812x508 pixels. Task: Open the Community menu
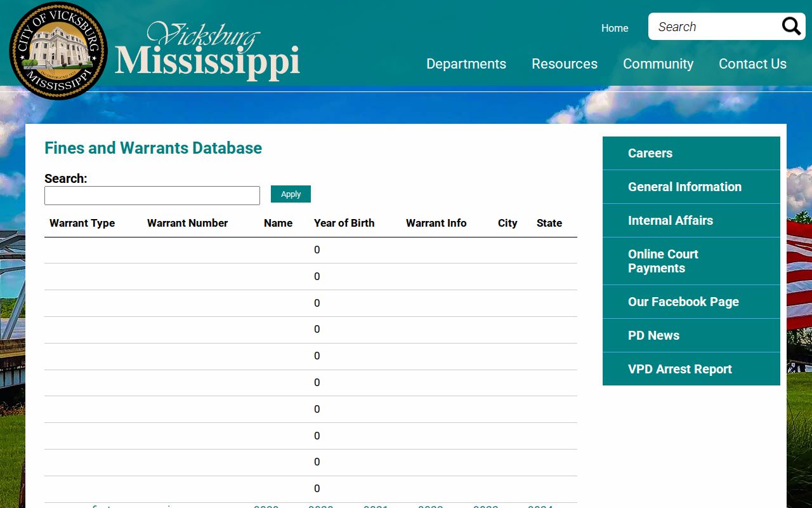(658, 63)
